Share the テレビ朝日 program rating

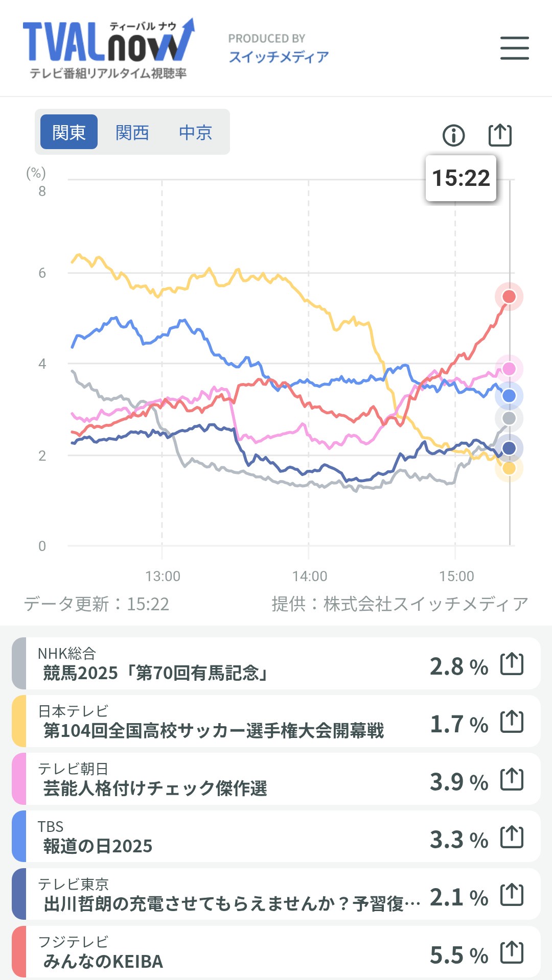512,779
